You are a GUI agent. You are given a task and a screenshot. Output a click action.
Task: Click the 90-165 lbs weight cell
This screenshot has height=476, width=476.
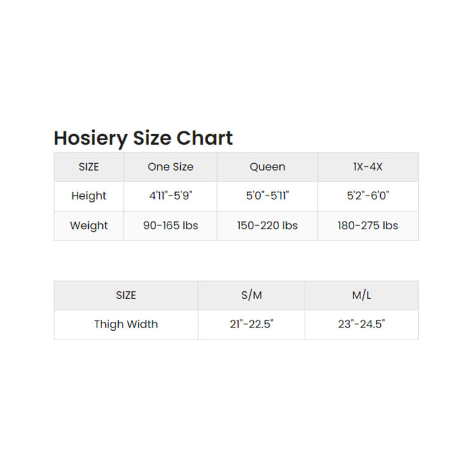(170, 225)
